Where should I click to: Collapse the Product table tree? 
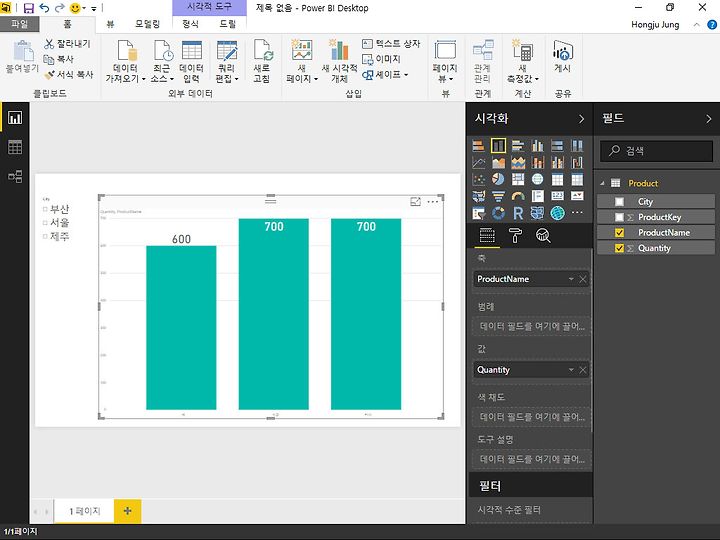(602, 183)
